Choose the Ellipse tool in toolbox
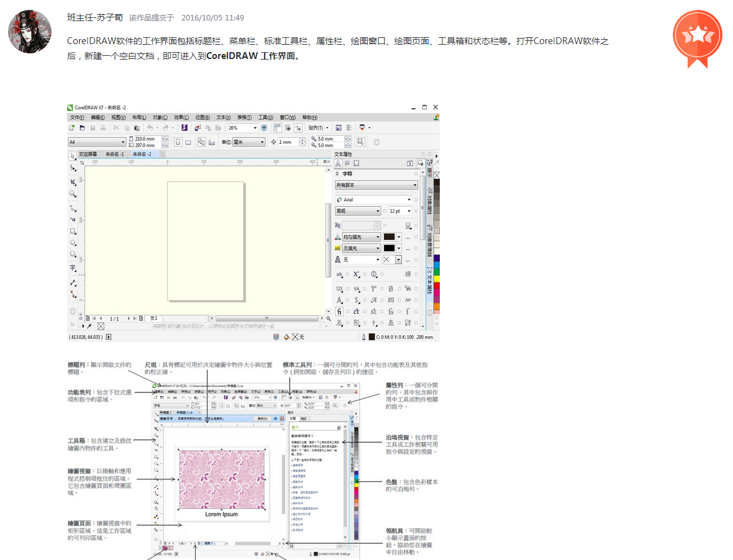The image size is (733, 560). tap(73, 243)
